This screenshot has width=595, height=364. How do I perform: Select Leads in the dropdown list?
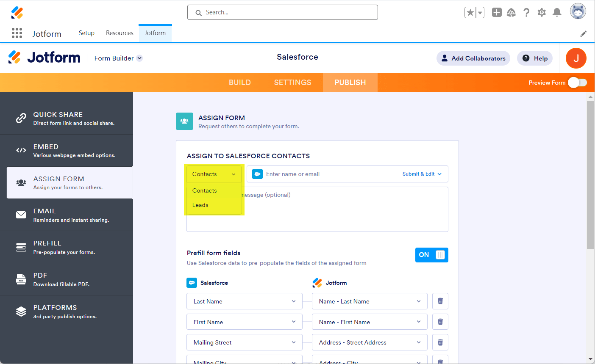pyautogui.click(x=214, y=205)
